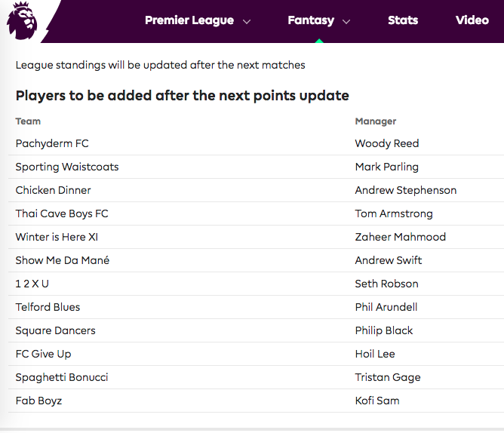The height and width of the screenshot is (433, 504).
Task: Expand the Fantasy dropdown chevron
Action: pos(346,22)
